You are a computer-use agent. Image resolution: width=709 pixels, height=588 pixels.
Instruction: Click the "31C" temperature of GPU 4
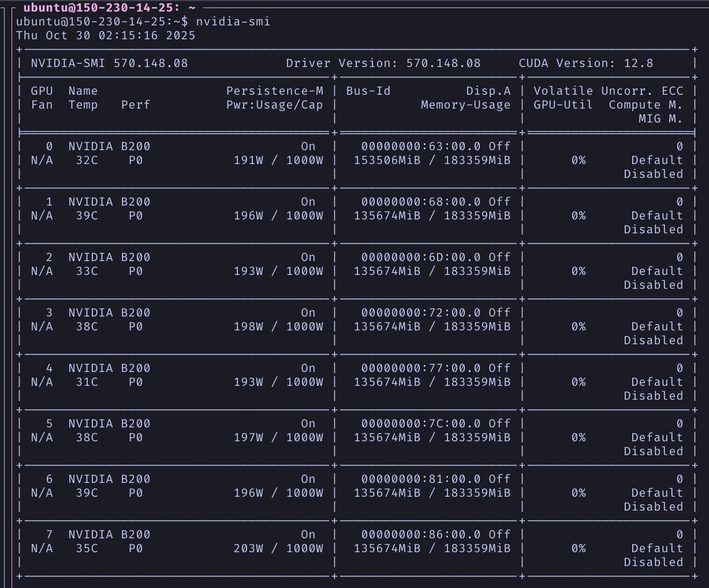(87, 382)
